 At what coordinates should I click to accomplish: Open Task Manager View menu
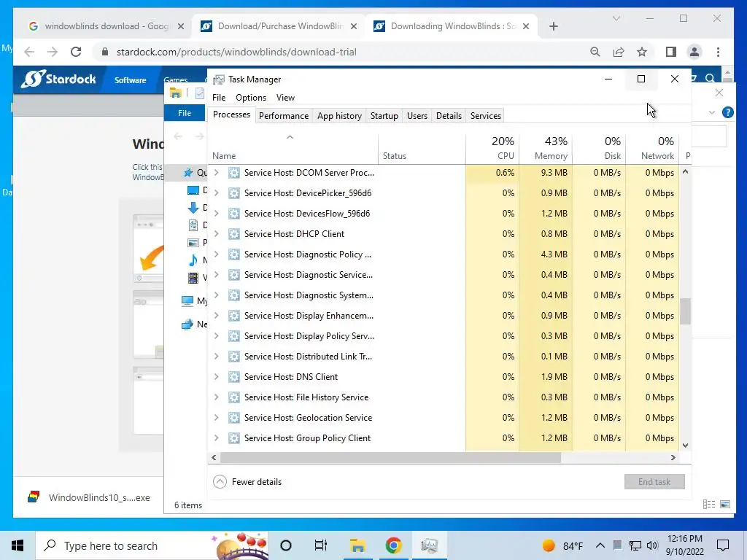tap(285, 98)
